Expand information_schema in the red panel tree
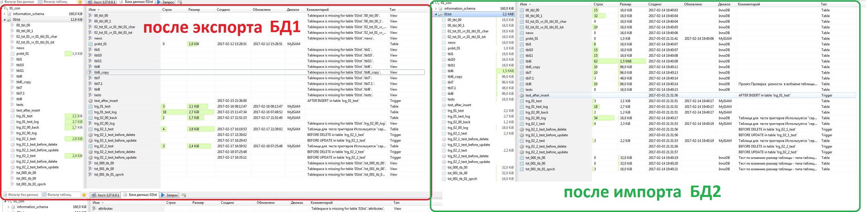The width and height of the screenshot is (868, 212). [5, 14]
